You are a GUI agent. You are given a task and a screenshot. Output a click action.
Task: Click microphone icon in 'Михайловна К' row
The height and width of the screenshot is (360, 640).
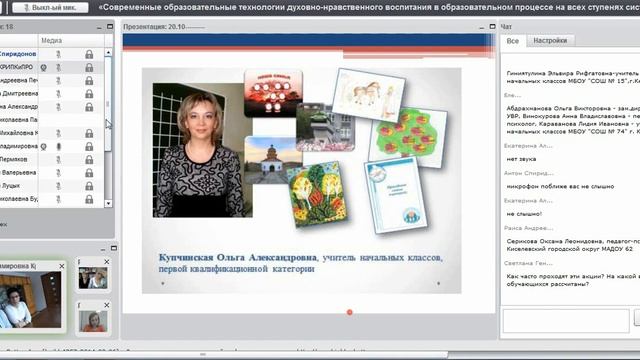coord(58,133)
